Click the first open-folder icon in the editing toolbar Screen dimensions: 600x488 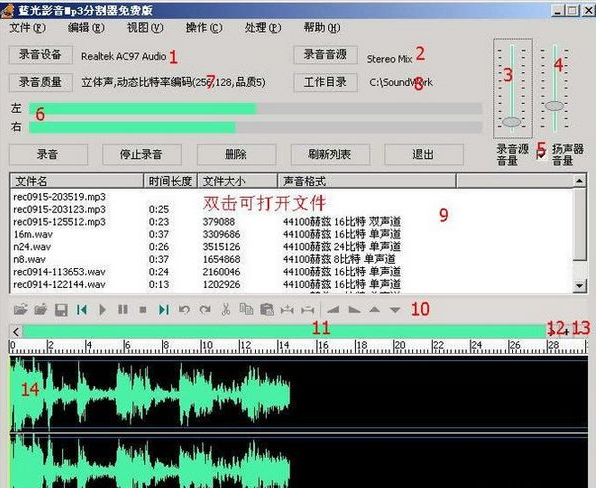[20, 309]
